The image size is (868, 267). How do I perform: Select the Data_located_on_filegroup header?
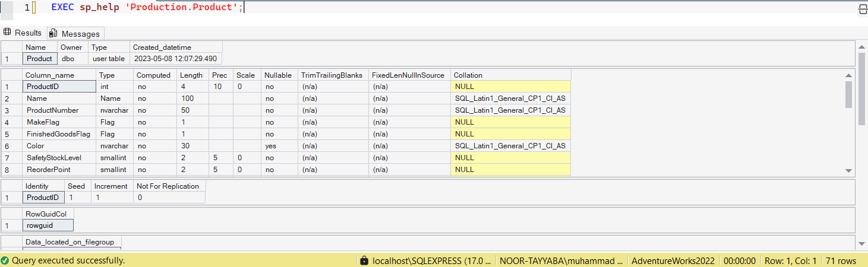(x=72, y=242)
